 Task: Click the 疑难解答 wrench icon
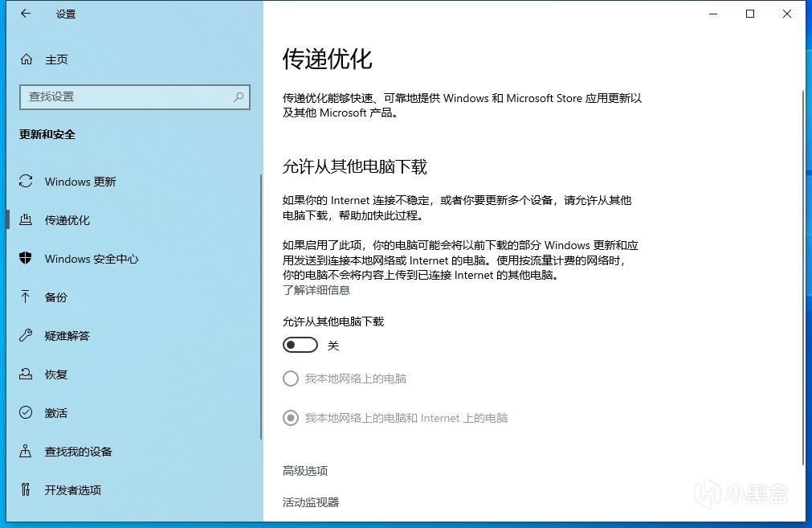26,335
